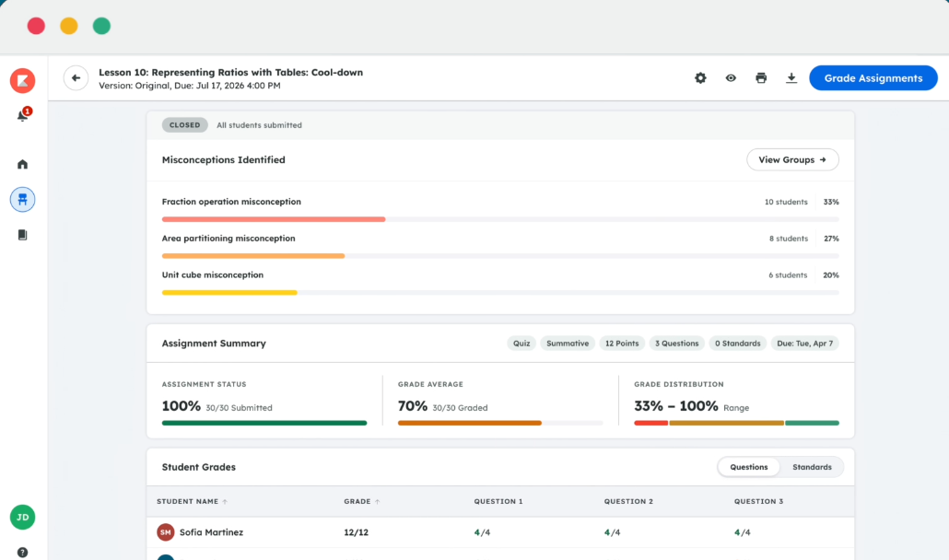This screenshot has height=560, width=949.
Task: Click the red app logo icon
Action: point(22,80)
